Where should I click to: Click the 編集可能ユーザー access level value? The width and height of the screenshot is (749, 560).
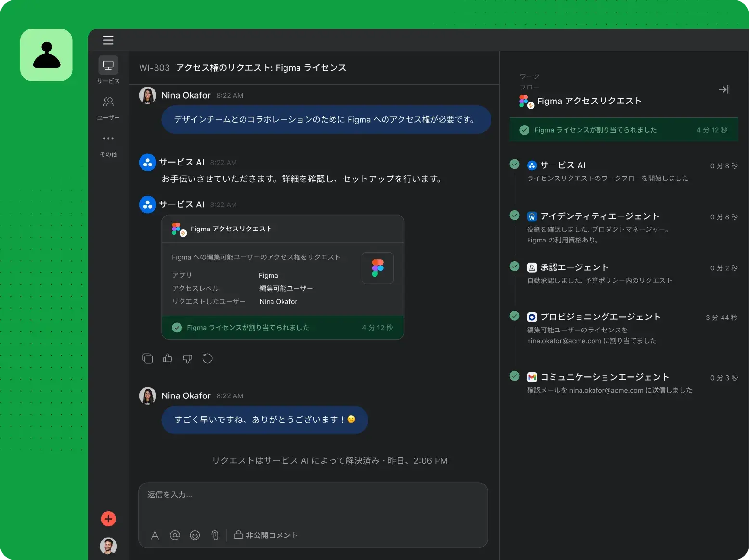286,288
